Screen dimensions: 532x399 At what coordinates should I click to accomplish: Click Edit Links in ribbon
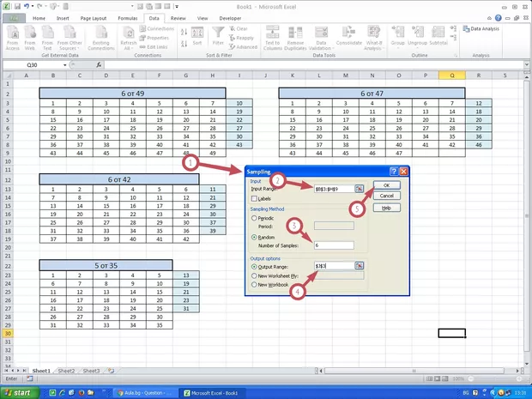coord(154,47)
